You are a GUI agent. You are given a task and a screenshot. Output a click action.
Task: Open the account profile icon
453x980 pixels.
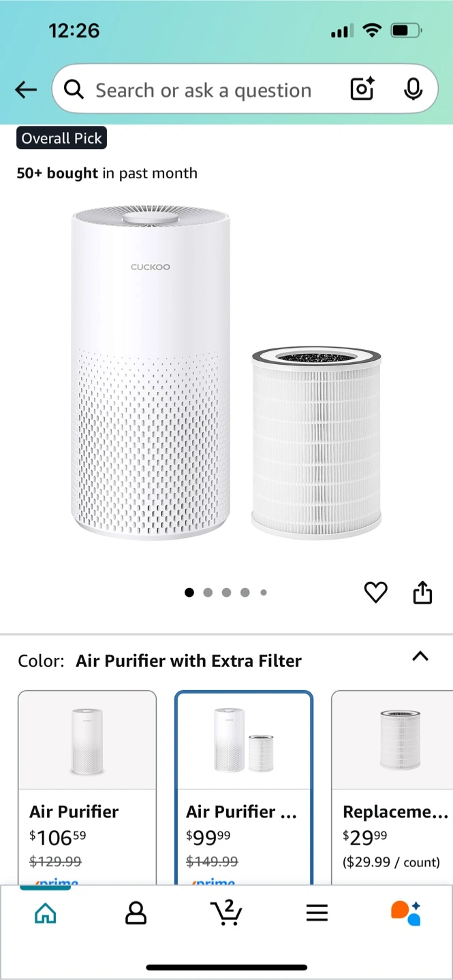136,913
